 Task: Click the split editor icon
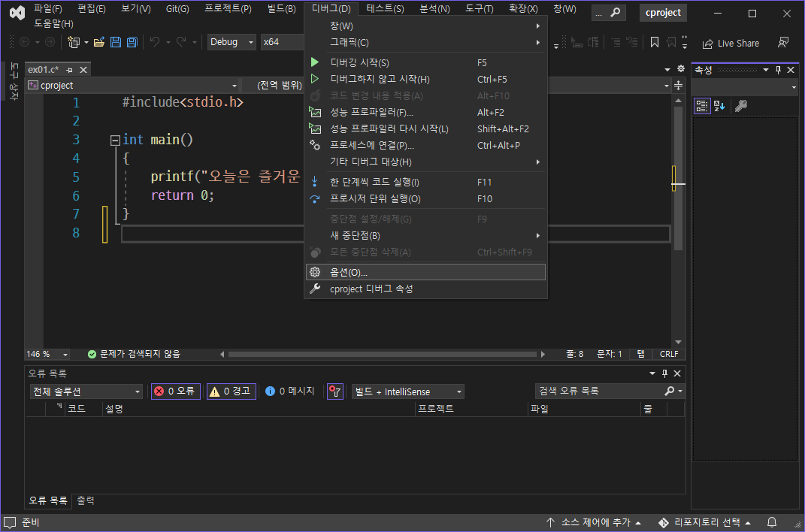click(678, 85)
